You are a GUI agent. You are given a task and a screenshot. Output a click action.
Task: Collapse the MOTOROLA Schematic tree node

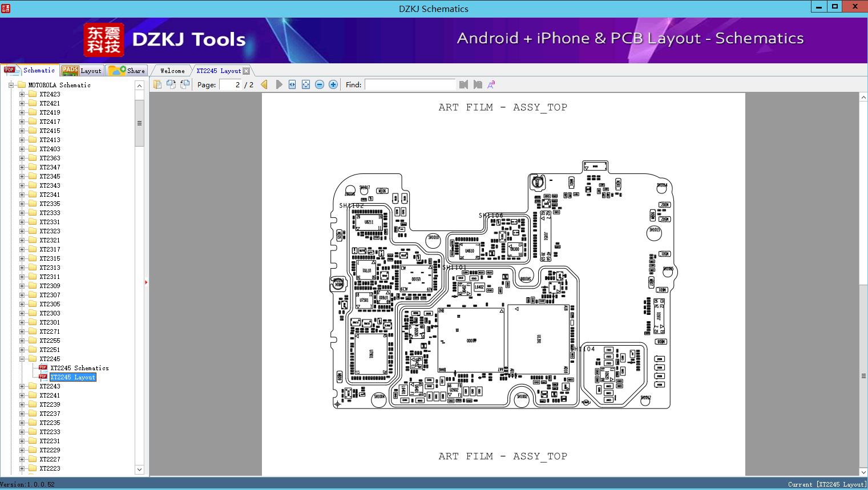coord(11,85)
